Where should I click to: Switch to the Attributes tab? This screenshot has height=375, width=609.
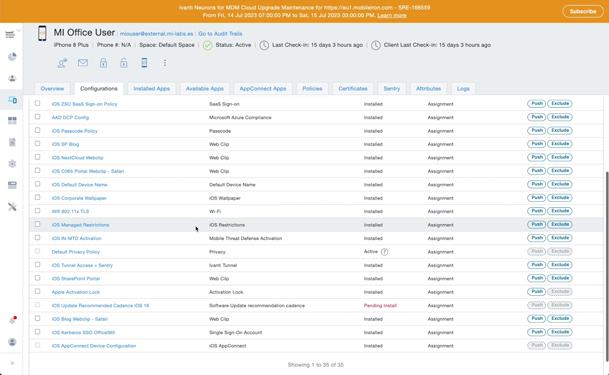point(428,89)
